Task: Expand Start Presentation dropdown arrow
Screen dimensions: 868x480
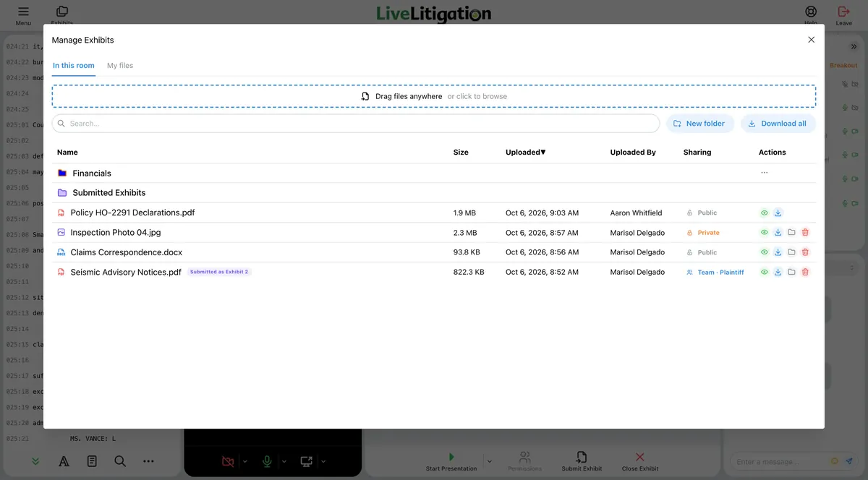Action: point(489,461)
